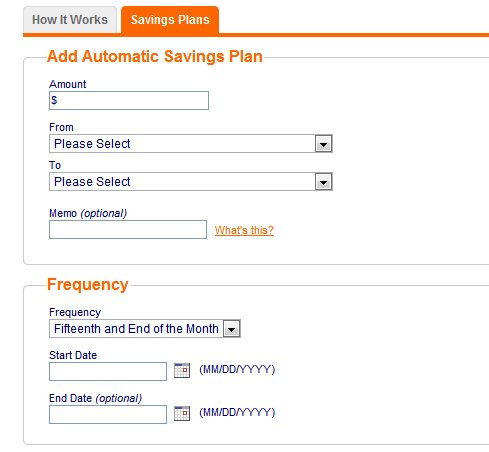The height and width of the screenshot is (452, 489).
Task: Select the Savings Plans tab
Action: pyautogui.click(x=170, y=20)
